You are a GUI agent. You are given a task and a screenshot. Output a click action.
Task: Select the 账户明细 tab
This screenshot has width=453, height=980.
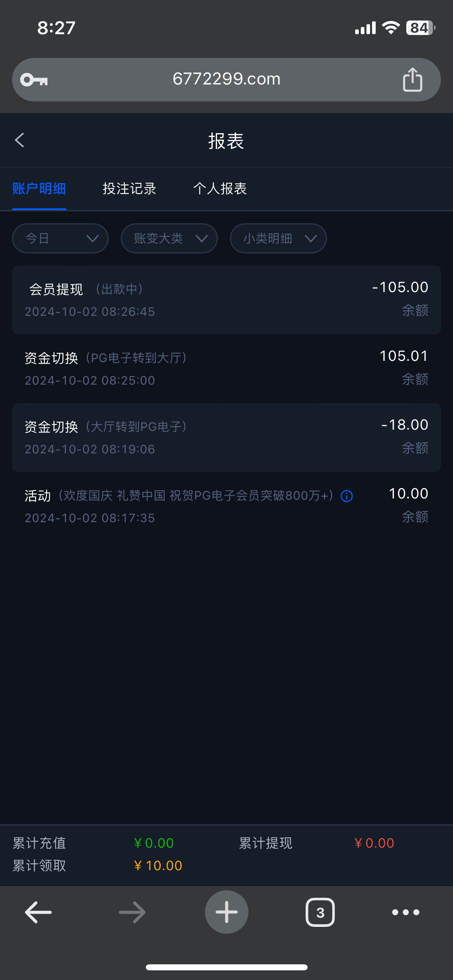[39, 189]
